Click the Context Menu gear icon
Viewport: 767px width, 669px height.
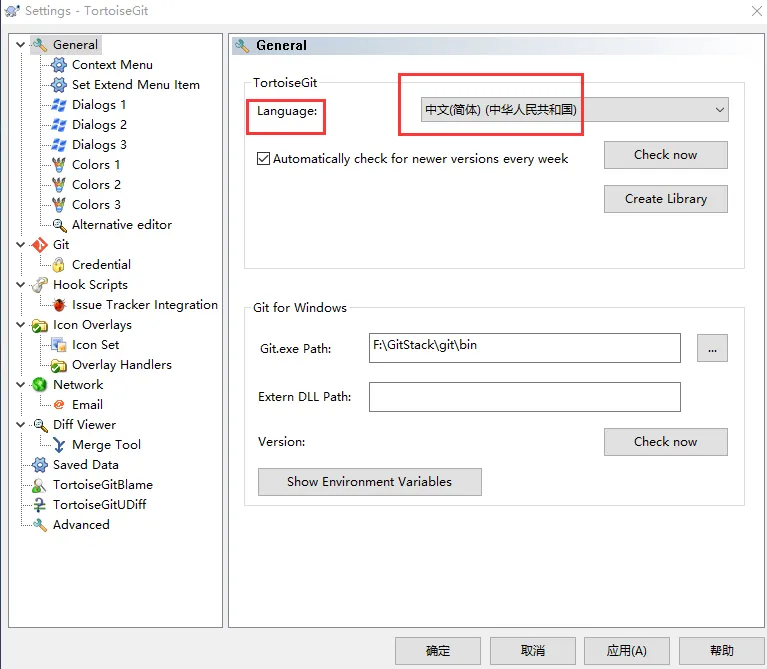pos(59,65)
